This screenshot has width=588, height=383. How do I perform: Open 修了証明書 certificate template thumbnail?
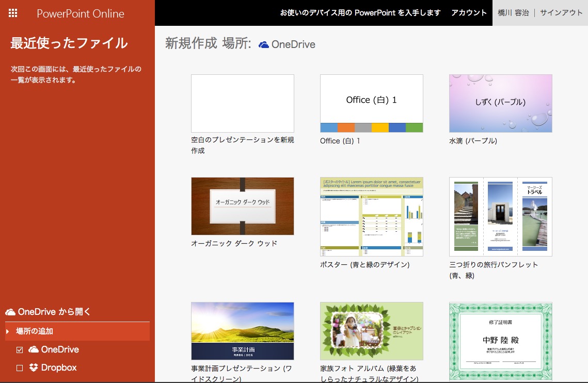pos(501,341)
